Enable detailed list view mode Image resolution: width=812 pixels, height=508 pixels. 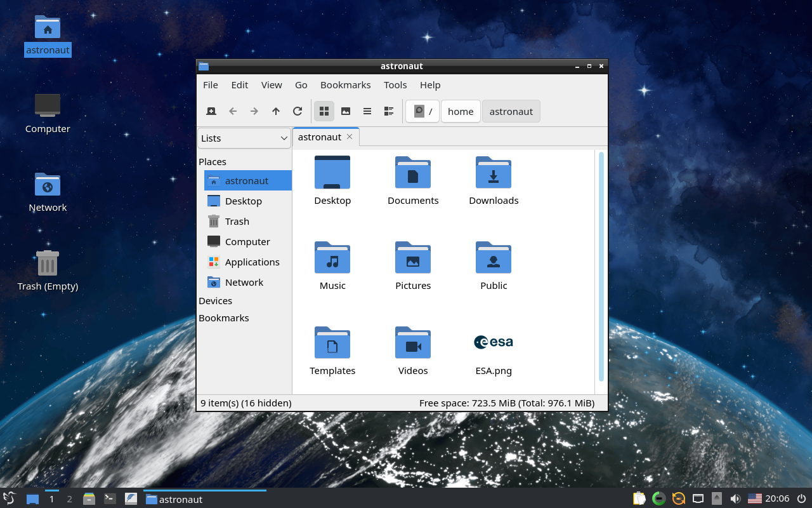tap(389, 111)
